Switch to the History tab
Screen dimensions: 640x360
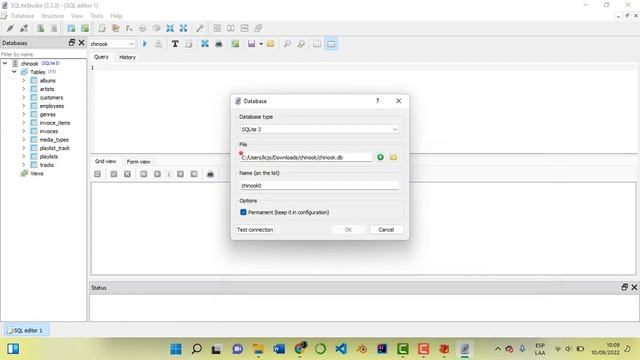tap(127, 57)
